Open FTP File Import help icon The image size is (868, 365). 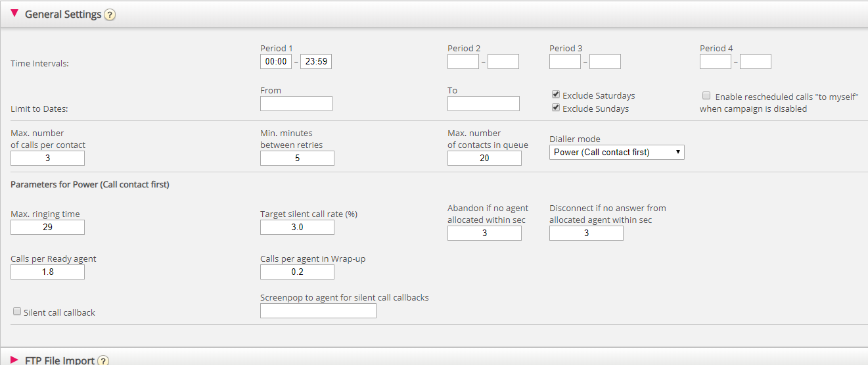point(103,360)
